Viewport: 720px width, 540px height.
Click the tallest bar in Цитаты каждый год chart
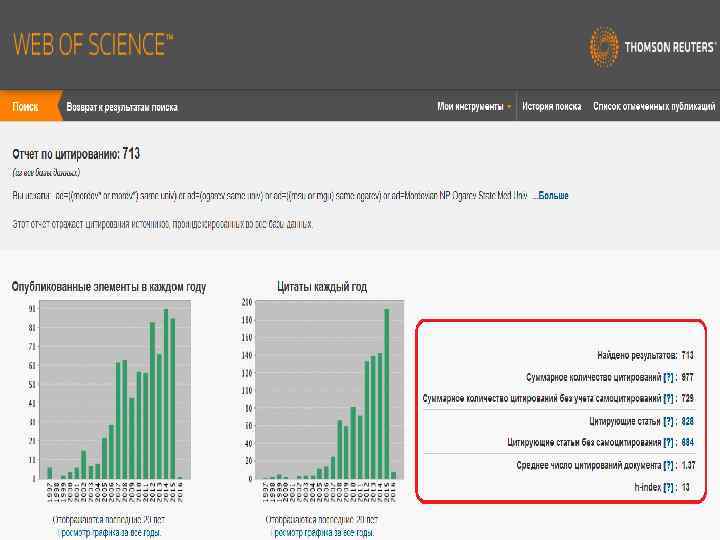(x=387, y=394)
